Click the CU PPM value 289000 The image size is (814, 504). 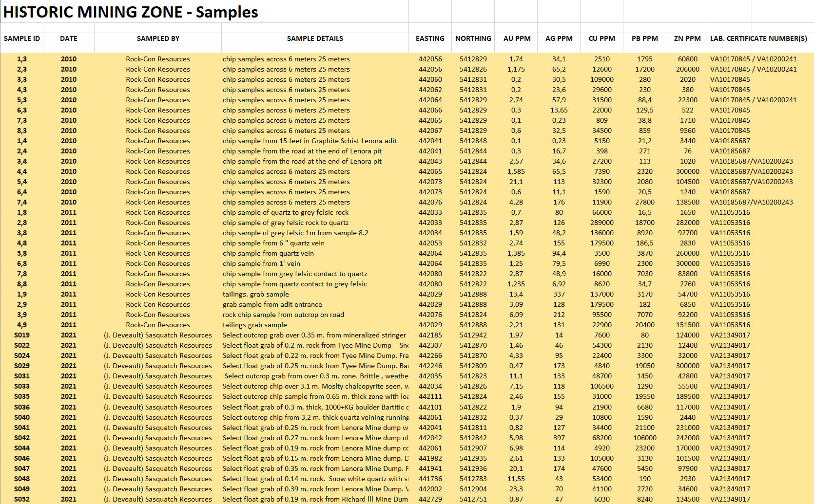pyautogui.click(x=601, y=223)
